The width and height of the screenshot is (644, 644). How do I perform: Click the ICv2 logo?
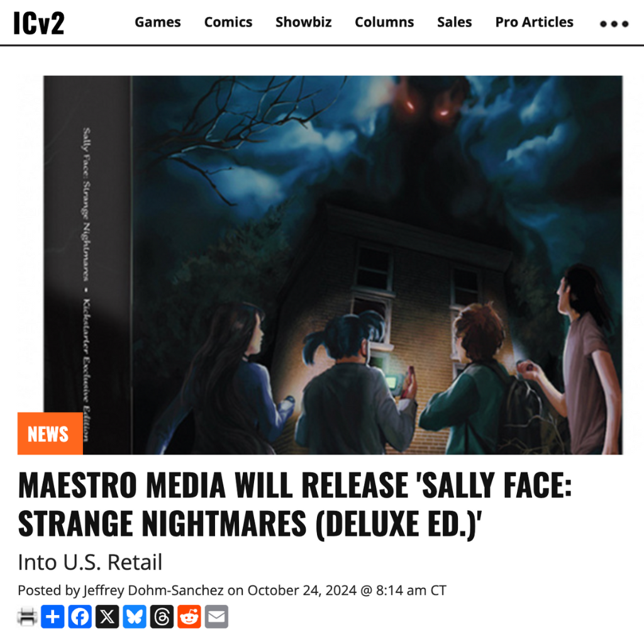point(38,23)
